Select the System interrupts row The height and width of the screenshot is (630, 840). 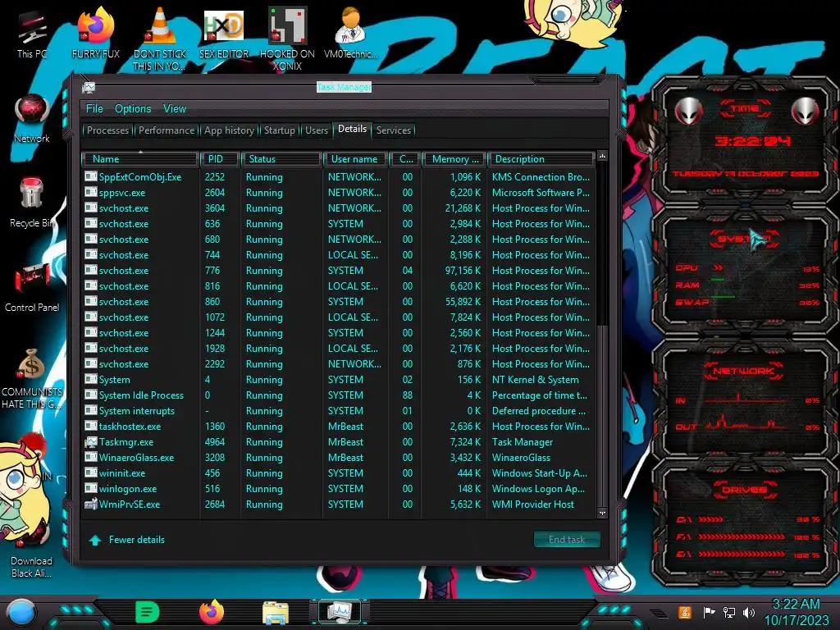click(x=339, y=411)
